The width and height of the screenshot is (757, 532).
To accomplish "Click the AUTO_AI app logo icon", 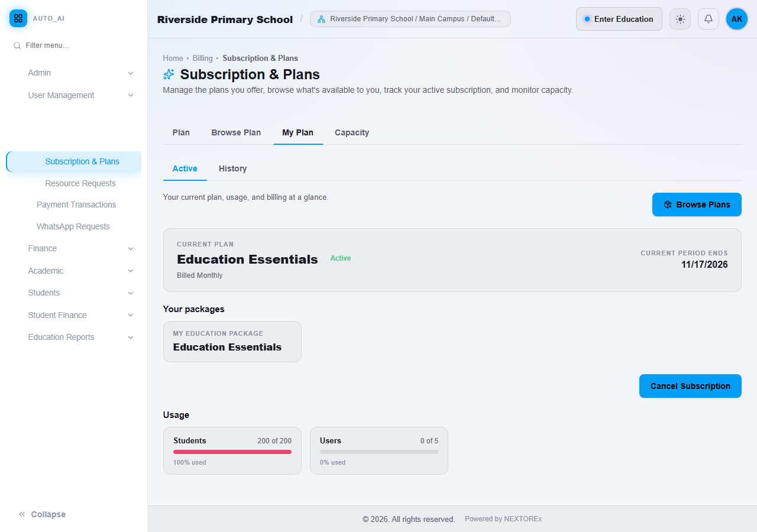I will click(x=18, y=18).
